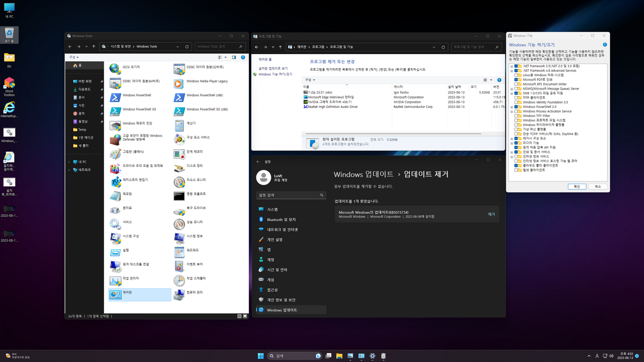
Task: Uncheck Microsoft PDF로 인쇄 checkbox
Action: tap(516, 80)
